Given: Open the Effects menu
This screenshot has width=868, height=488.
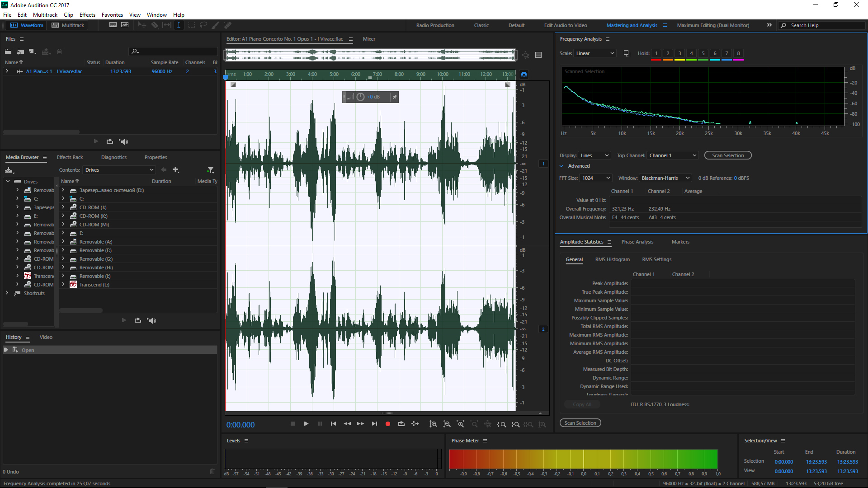Looking at the screenshot, I should pyautogui.click(x=87, y=15).
